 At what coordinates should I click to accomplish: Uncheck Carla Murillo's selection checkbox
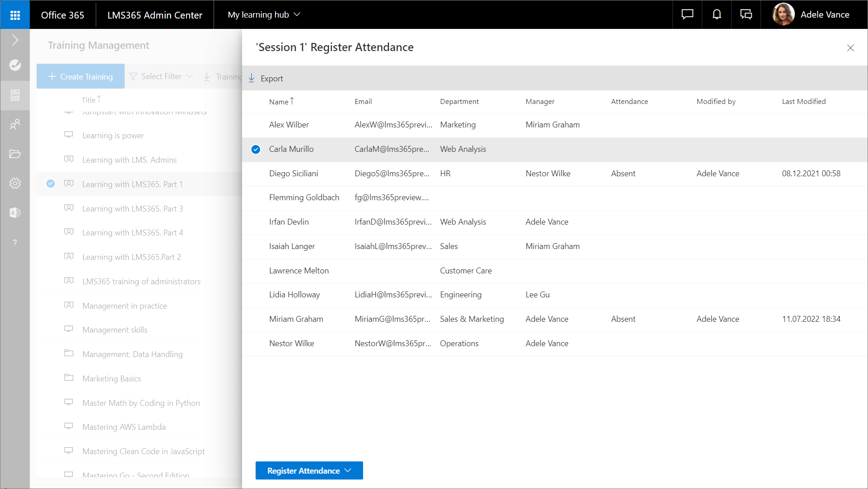[256, 149]
